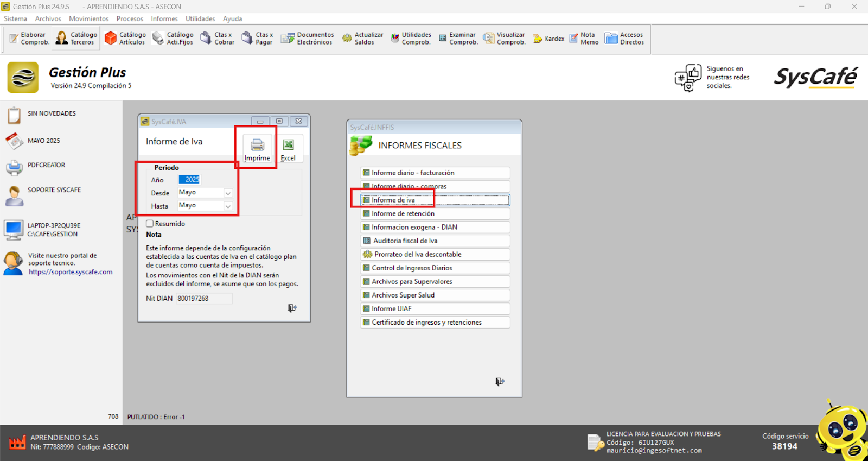Enable the Resumido checkbox
Viewport: 868px width, 461px height.
click(150, 224)
